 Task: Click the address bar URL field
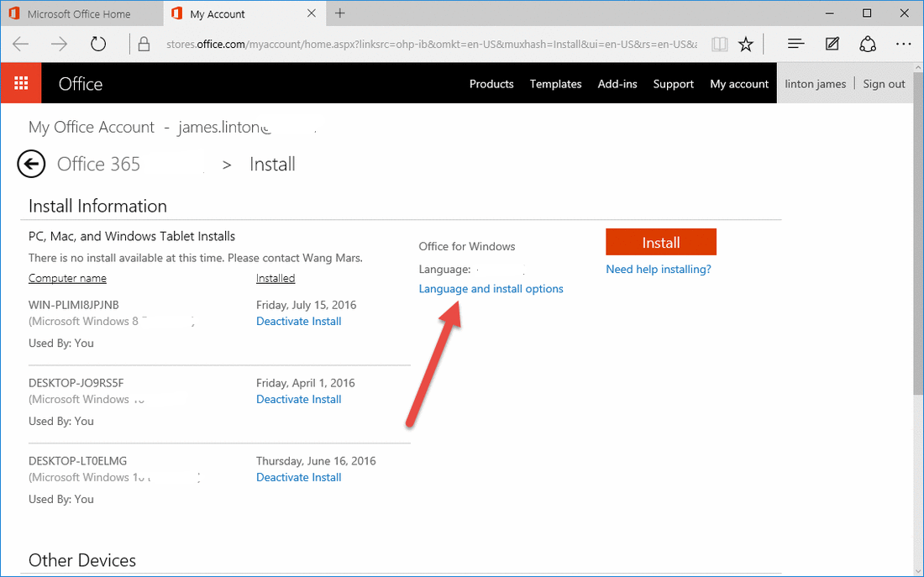pos(432,45)
